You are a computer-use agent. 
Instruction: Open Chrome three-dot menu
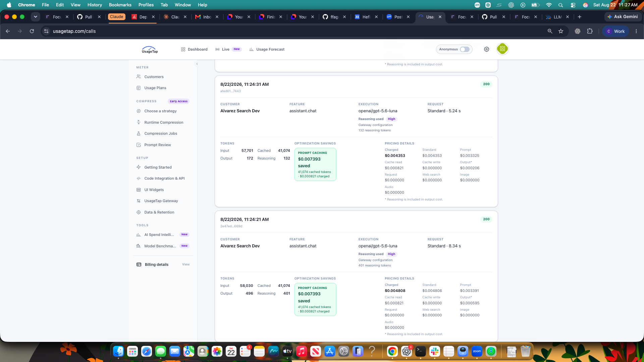tap(636, 31)
